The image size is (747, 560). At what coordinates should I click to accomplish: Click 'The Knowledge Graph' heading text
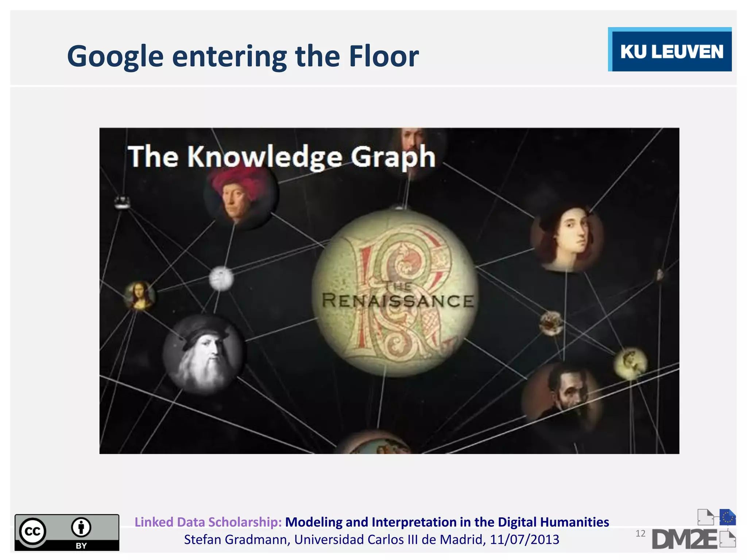pyautogui.click(x=281, y=157)
